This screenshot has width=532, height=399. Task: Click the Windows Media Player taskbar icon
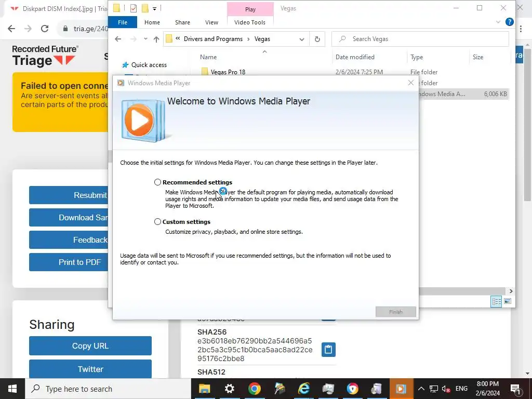(x=401, y=389)
